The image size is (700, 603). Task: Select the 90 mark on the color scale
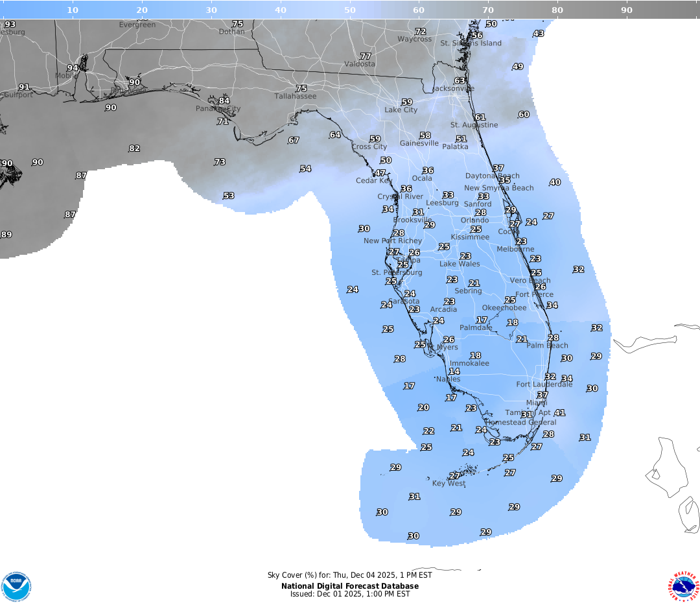627,10
